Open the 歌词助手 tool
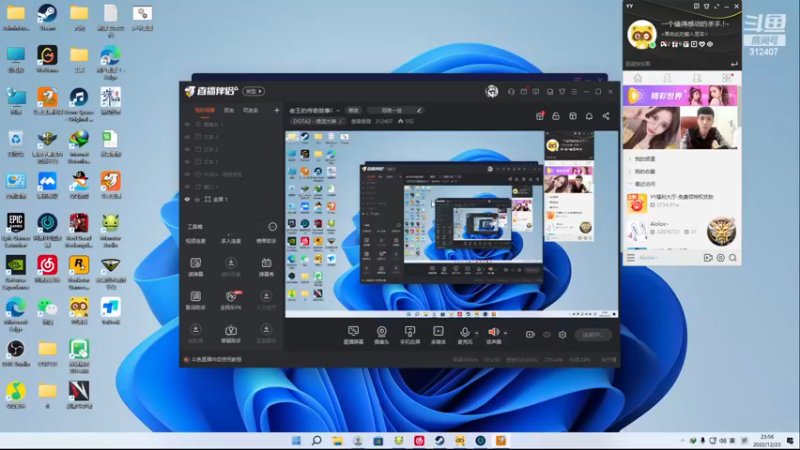The image size is (800, 450). pos(195,301)
